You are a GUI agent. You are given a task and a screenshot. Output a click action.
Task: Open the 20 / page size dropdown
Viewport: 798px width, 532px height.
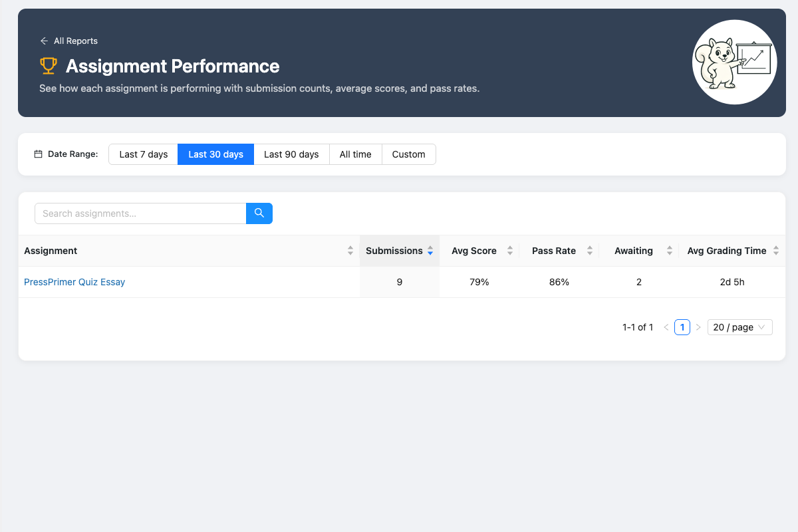(x=739, y=327)
